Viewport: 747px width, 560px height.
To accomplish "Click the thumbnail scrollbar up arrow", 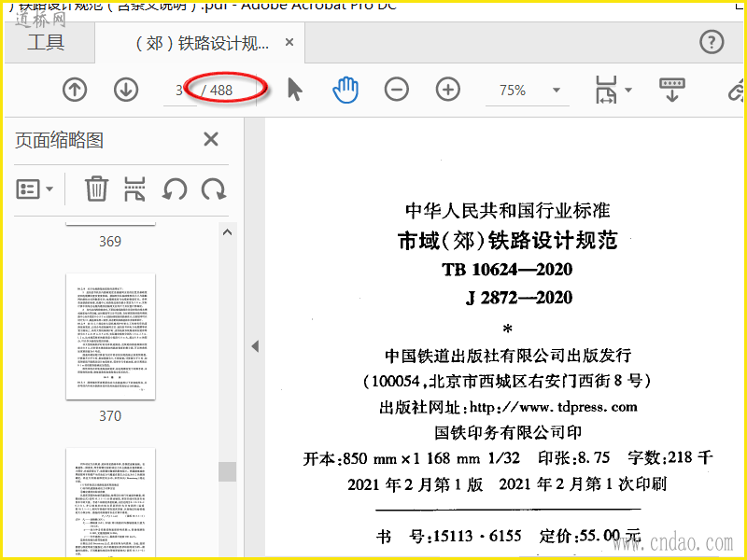I will [x=227, y=232].
